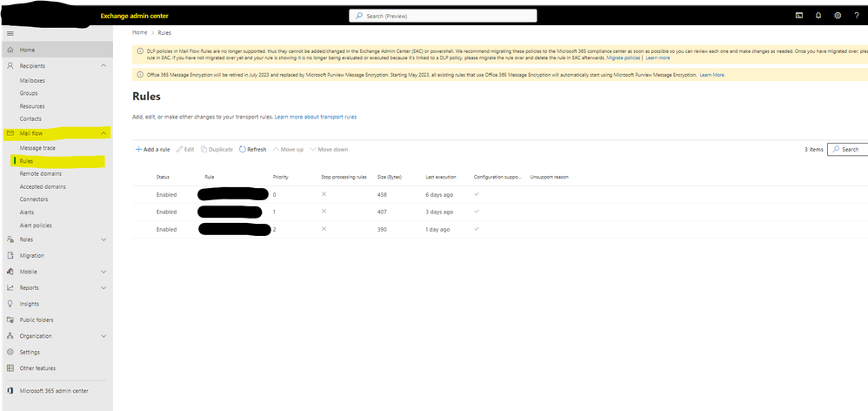Open the help question mark
Screen dimensions: 868x411
tap(857, 16)
